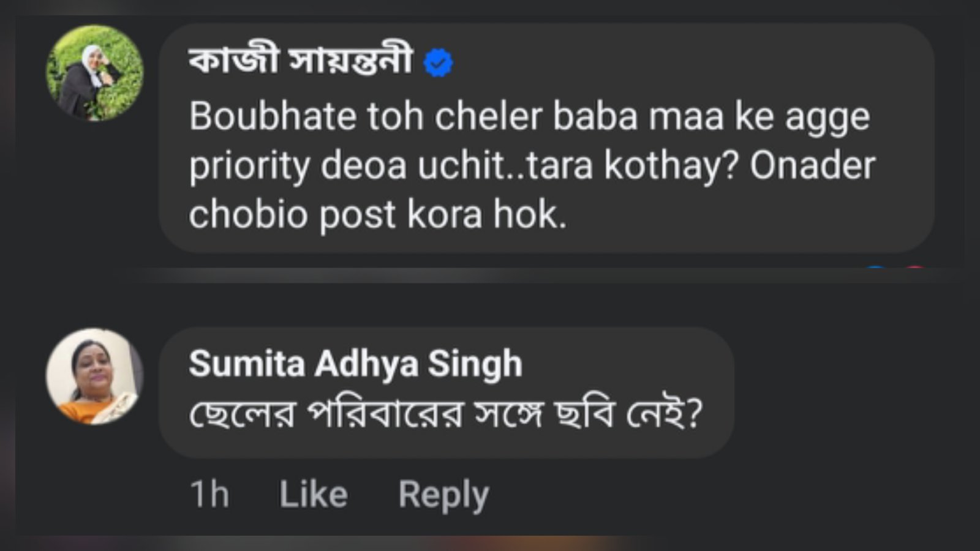Select the comment starting with "Boubhate toh cheler"
Screen dimensions: 980x551
(530, 165)
